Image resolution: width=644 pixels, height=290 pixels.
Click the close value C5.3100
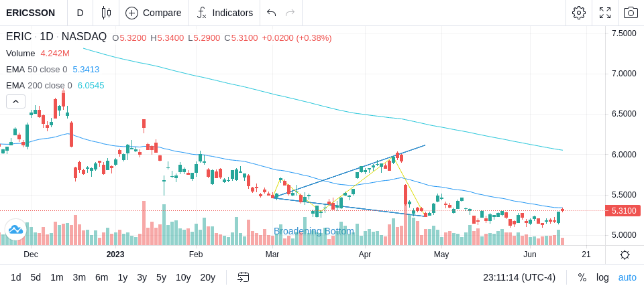241,38
